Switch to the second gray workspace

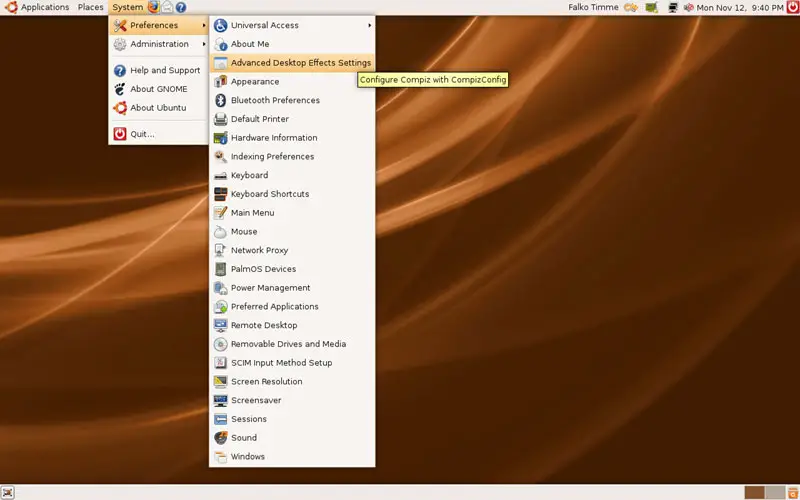tap(775, 492)
